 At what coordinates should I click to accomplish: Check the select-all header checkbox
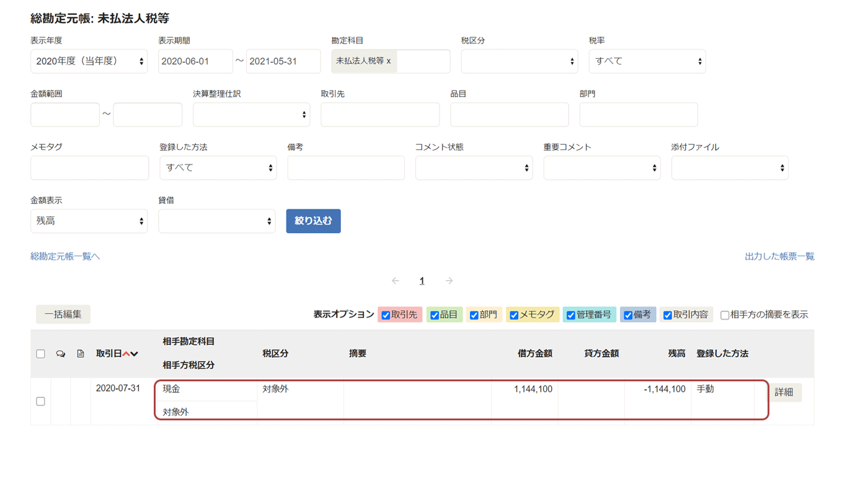pyautogui.click(x=40, y=354)
